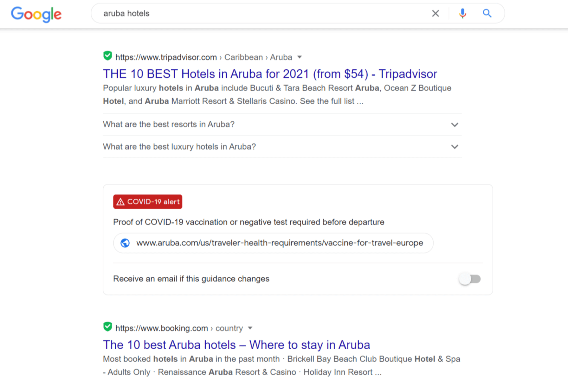Open Tripadvisor's 10 BEST Hotels in Aruba link
The width and height of the screenshot is (568, 392).
pos(270,74)
